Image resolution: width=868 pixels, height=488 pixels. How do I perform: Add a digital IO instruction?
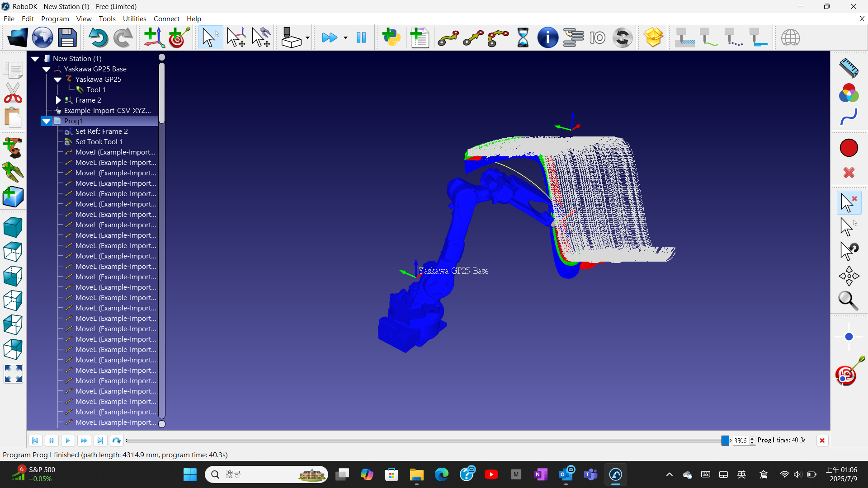[x=598, y=38]
